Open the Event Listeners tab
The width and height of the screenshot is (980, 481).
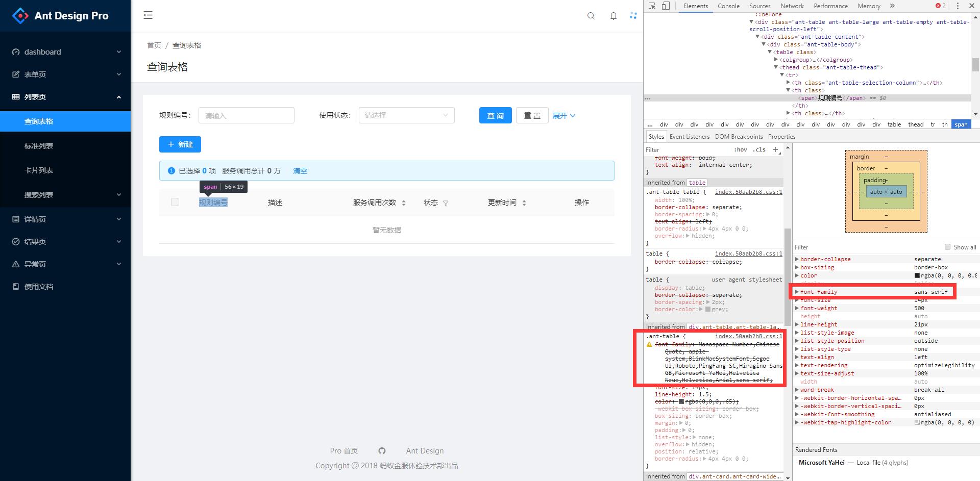(x=690, y=137)
